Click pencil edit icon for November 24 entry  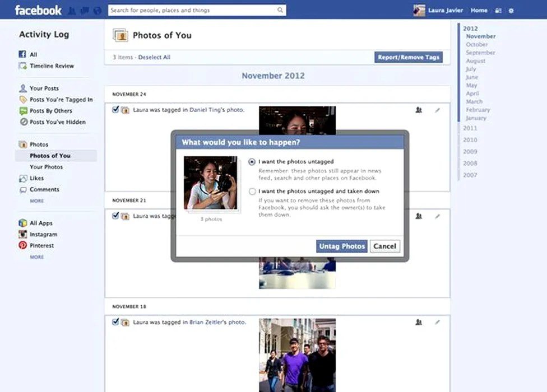click(x=438, y=110)
